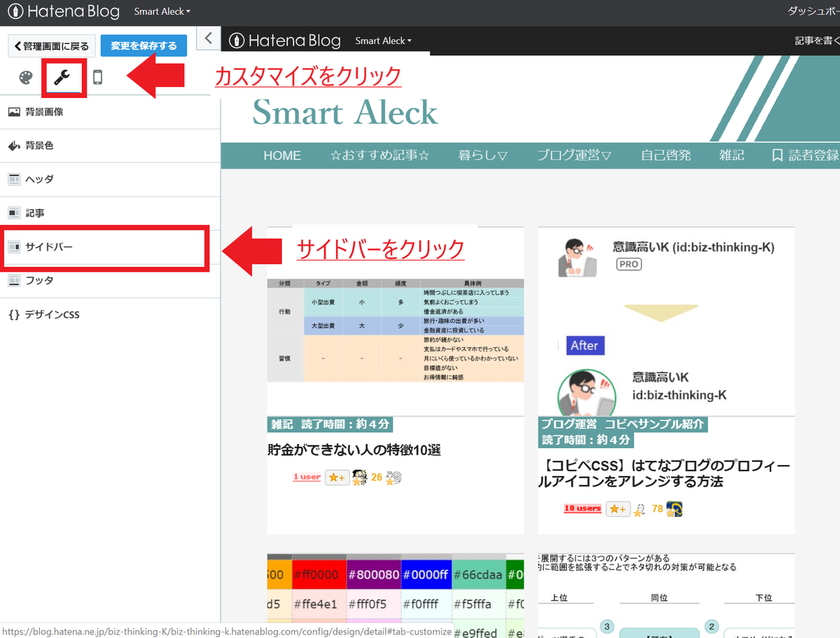Image resolution: width=840 pixels, height=638 pixels.
Task: Click the background image icon
Action: [x=14, y=112]
